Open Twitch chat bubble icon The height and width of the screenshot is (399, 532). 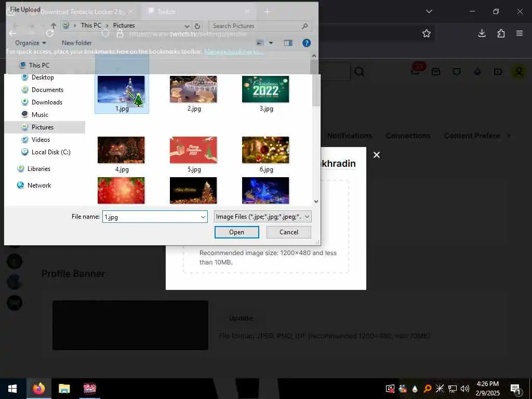[457, 72]
